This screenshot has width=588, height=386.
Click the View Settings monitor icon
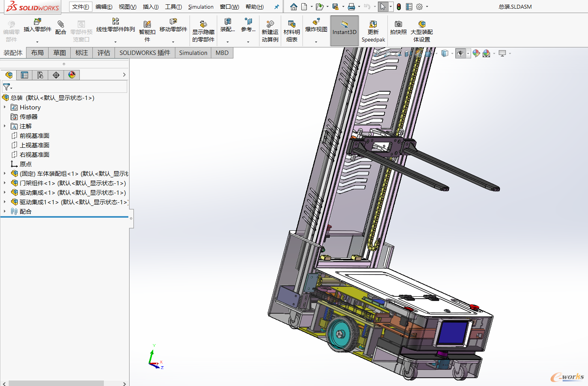tap(502, 53)
